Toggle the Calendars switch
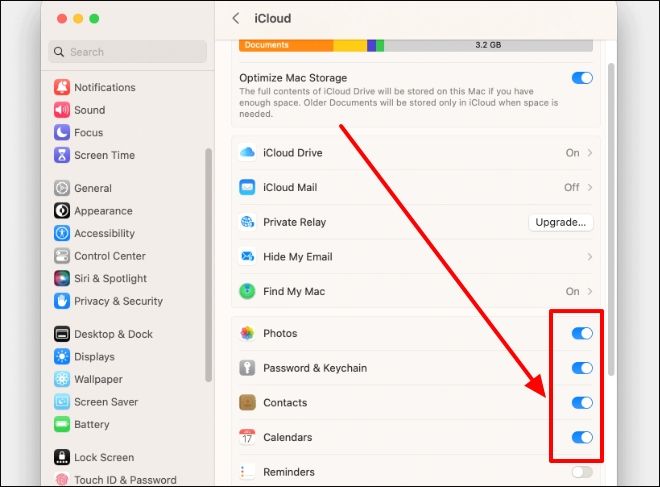The image size is (660, 487). 582,437
